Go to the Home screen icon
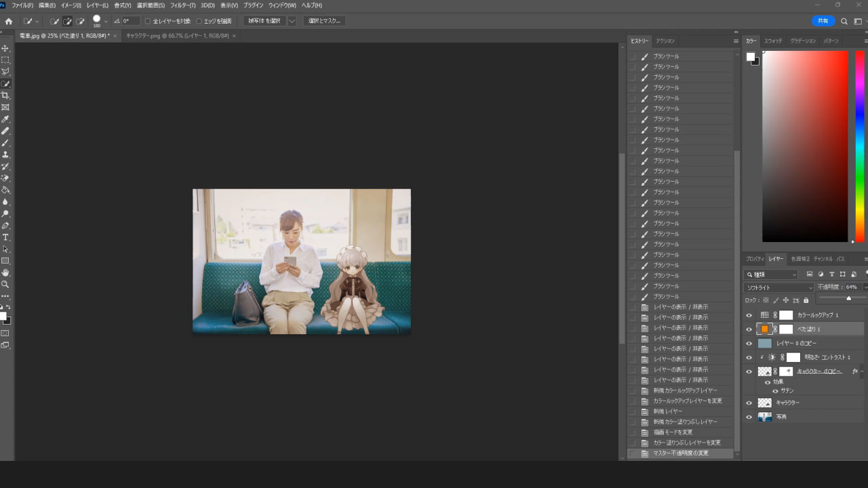The height and width of the screenshot is (488, 868). [8, 21]
